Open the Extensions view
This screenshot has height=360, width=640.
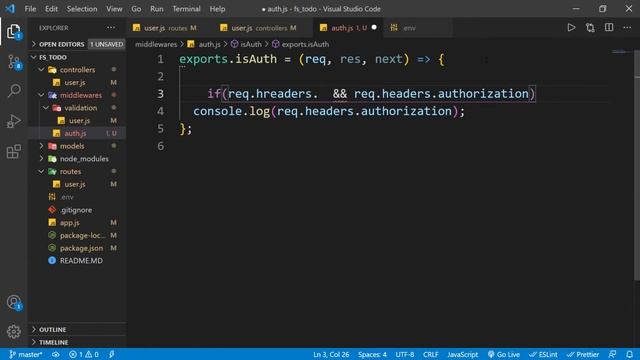pyautogui.click(x=13, y=151)
